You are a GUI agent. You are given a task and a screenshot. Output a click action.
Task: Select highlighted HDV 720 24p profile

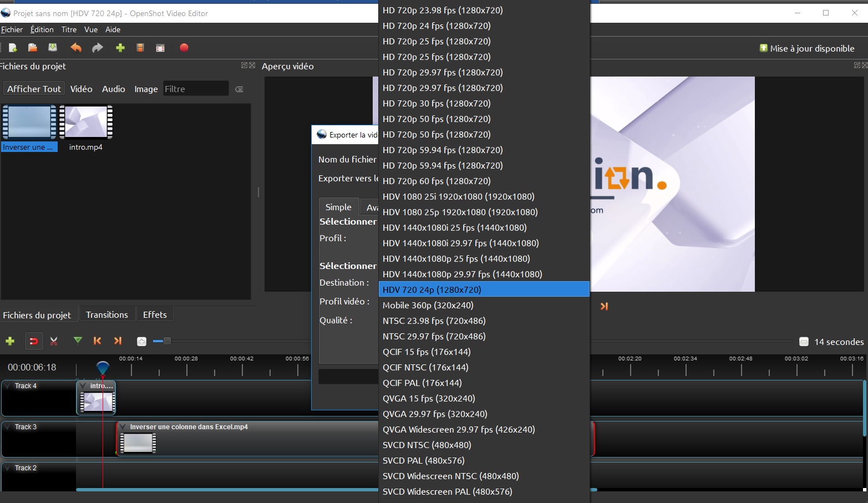484,289
